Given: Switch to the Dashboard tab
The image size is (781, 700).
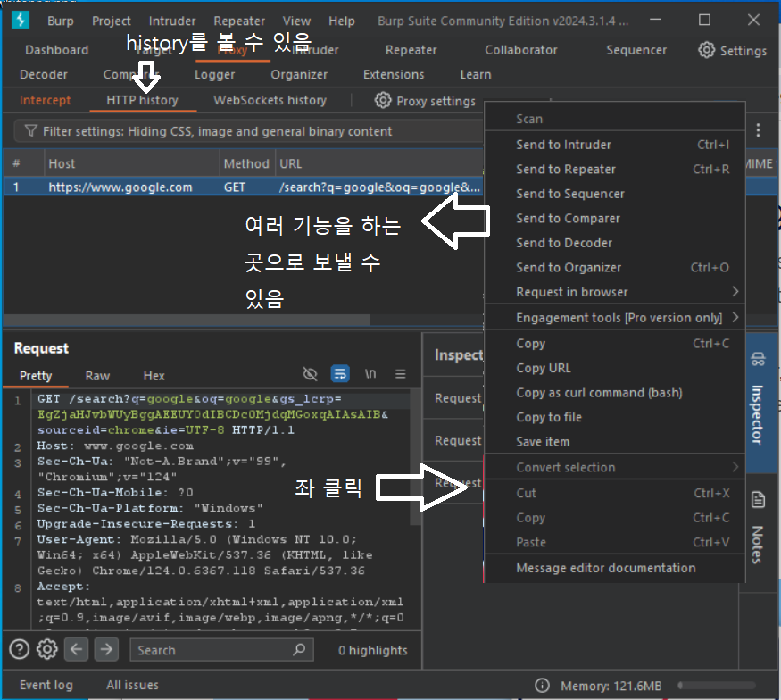Looking at the screenshot, I should (57, 50).
